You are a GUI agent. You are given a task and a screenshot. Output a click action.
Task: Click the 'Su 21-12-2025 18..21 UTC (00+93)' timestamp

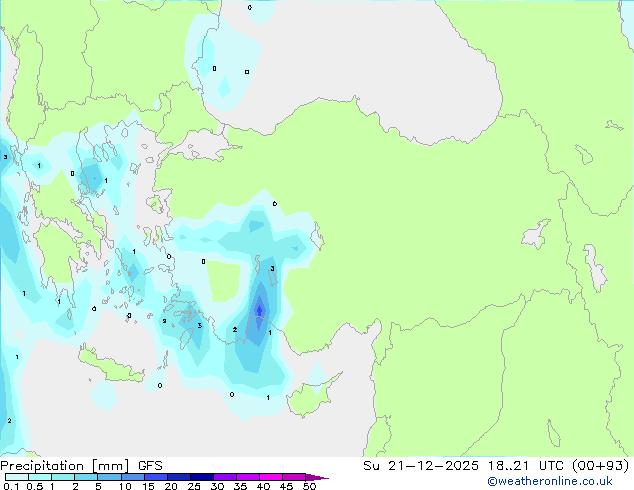496,466
